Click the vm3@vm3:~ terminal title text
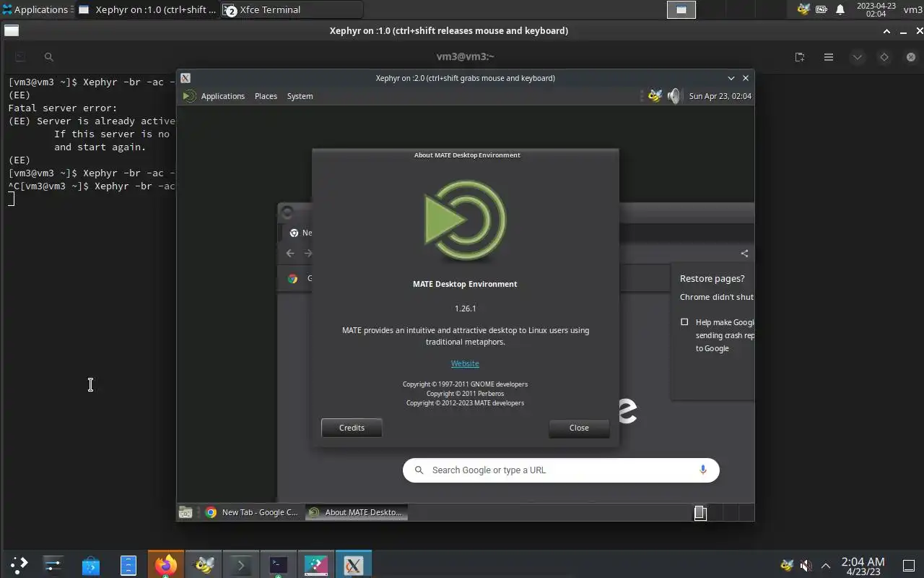Viewport: 924px width, 578px height. [x=466, y=56]
